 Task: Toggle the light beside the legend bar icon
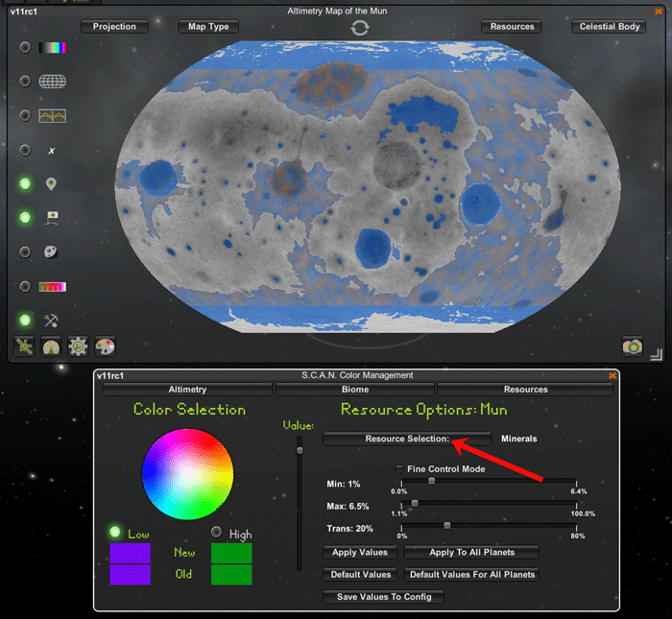(25, 286)
